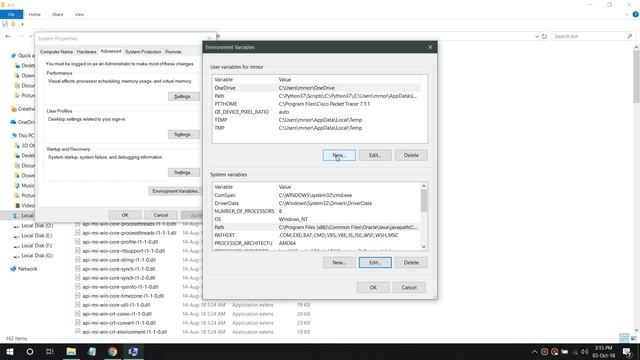Click Edit under system variables

pyautogui.click(x=375, y=262)
